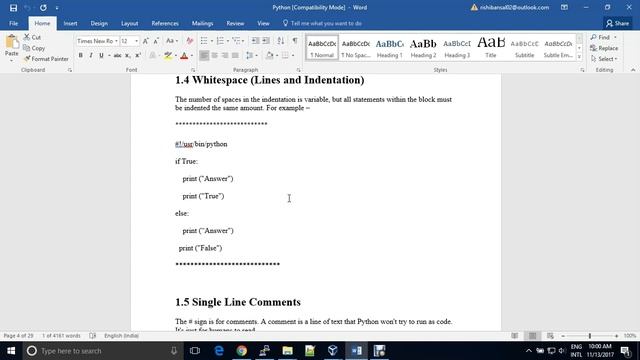The width and height of the screenshot is (640, 360).
Task: Switch to the Insert tab
Action: coord(70,23)
